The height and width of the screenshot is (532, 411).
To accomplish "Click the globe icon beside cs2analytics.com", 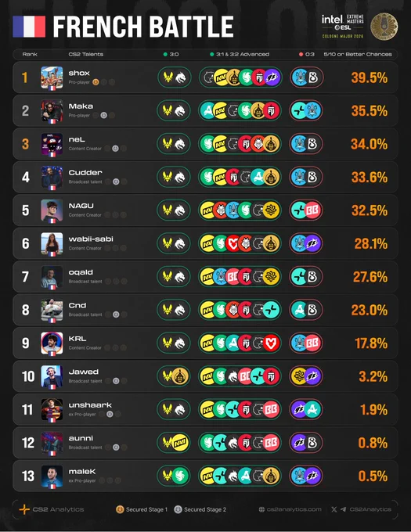I will pyautogui.click(x=261, y=509).
